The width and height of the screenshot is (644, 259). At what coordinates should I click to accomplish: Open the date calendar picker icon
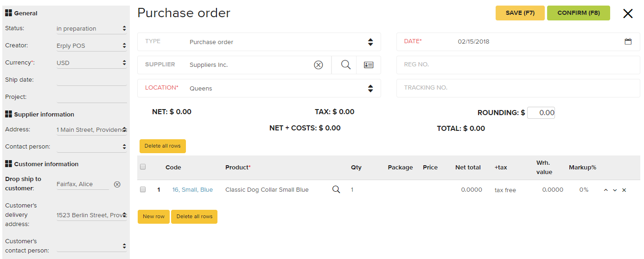[628, 41]
